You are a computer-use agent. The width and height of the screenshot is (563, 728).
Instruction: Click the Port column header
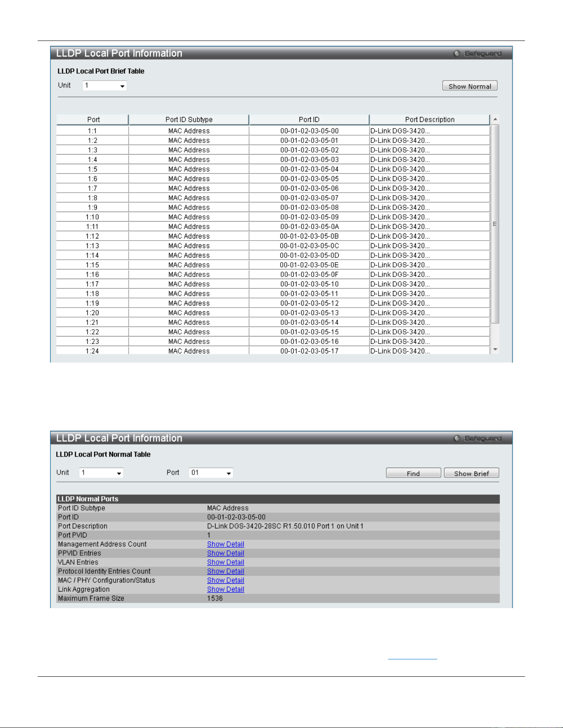pyautogui.click(x=93, y=119)
